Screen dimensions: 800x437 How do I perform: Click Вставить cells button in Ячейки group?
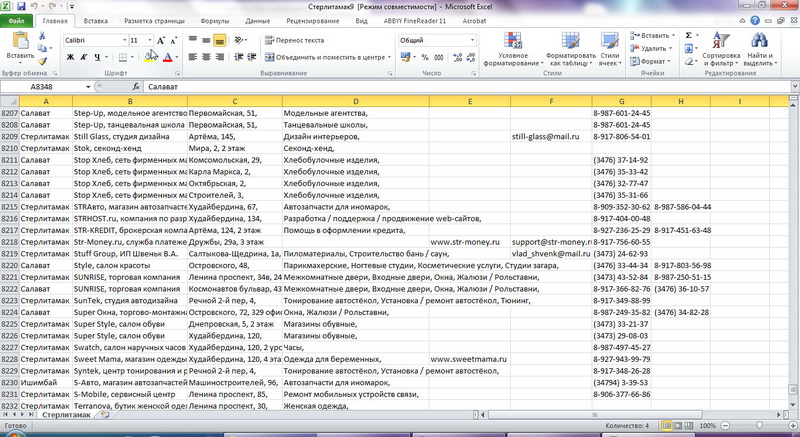point(652,36)
